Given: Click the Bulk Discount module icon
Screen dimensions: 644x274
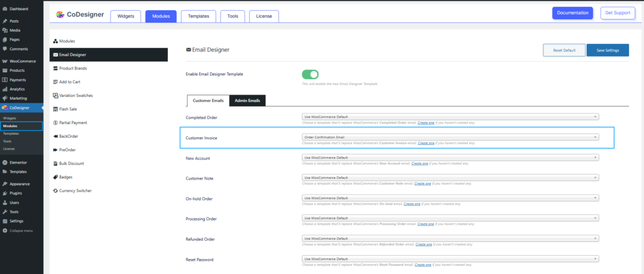Looking at the screenshot, I should point(55,163).
